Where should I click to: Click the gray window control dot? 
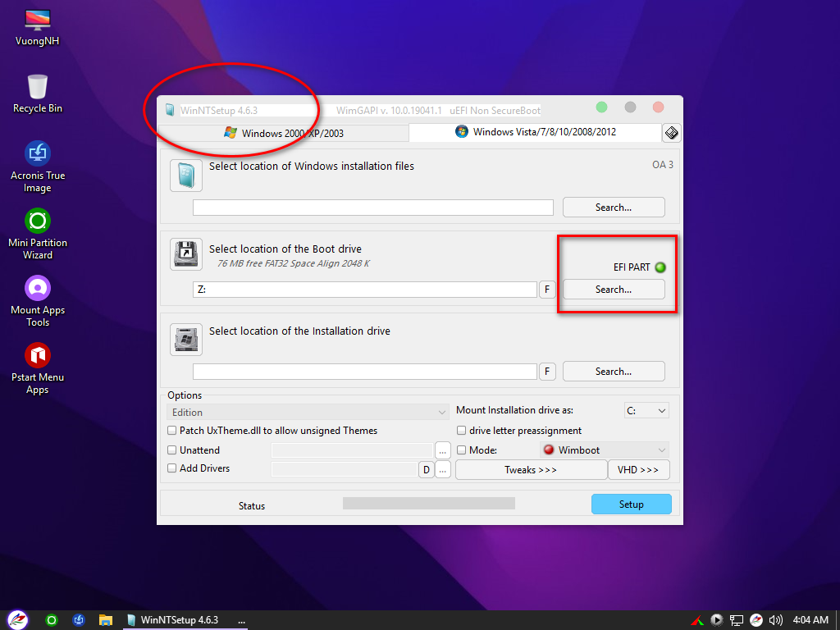click(x=630, y=107)
